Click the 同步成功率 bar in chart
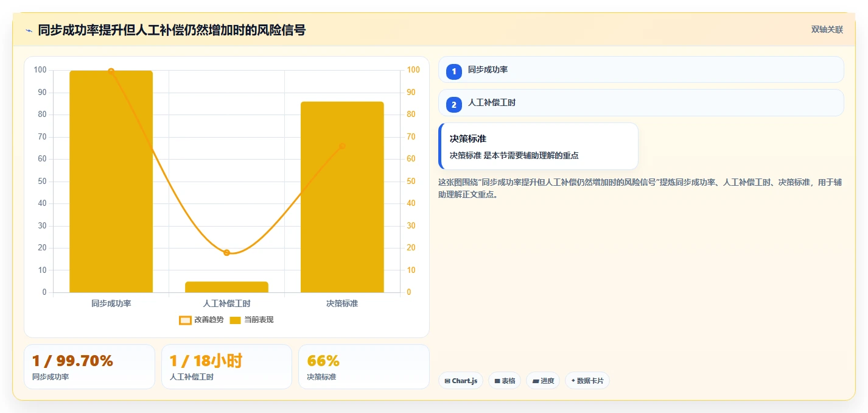Viewport: 868px width, 413px height. point(111,182)
